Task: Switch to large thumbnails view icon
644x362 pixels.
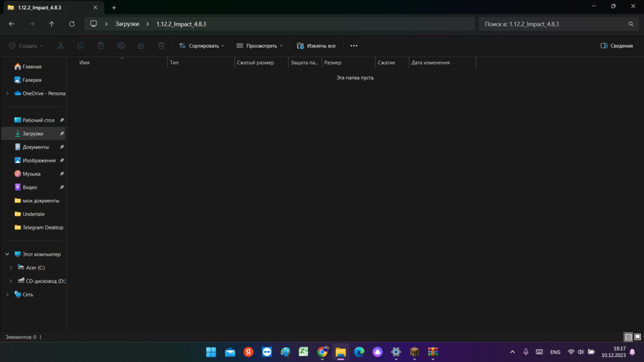Action: [638, 337]
